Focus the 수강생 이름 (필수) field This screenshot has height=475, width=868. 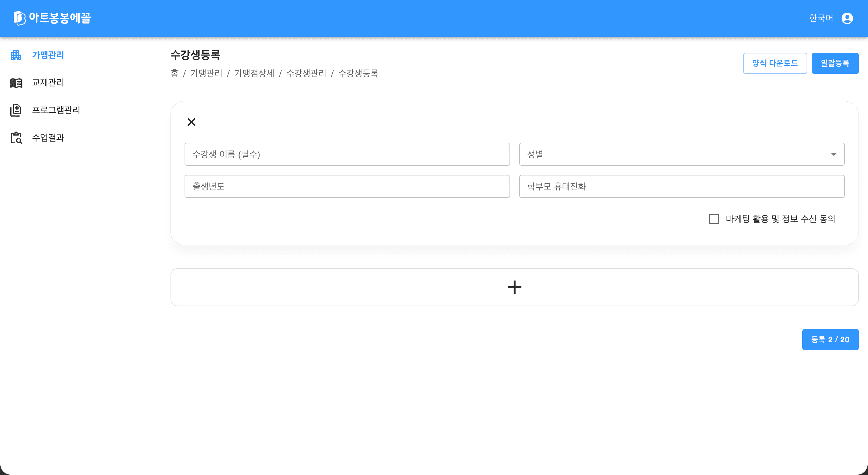pos(347,155)
